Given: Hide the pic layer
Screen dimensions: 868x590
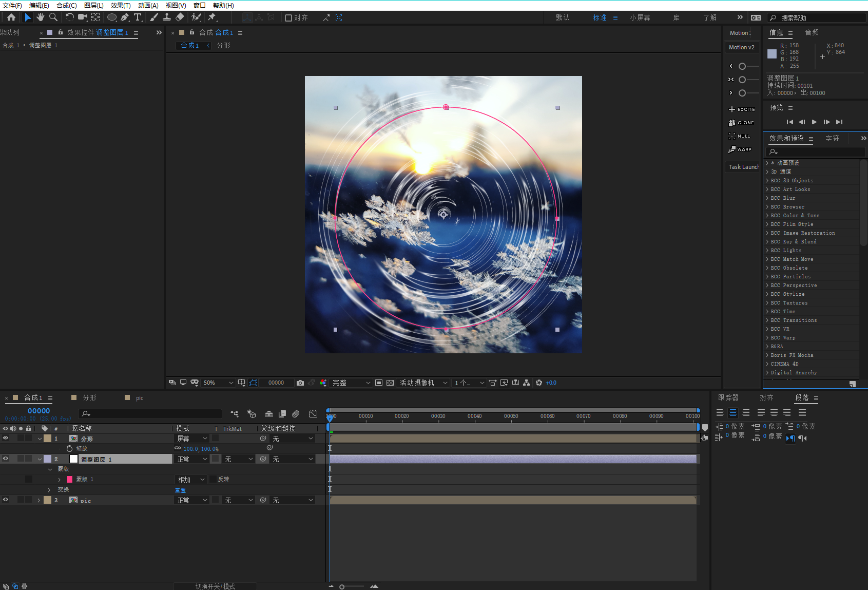Looking at the screenshot, I should point(6,500).
